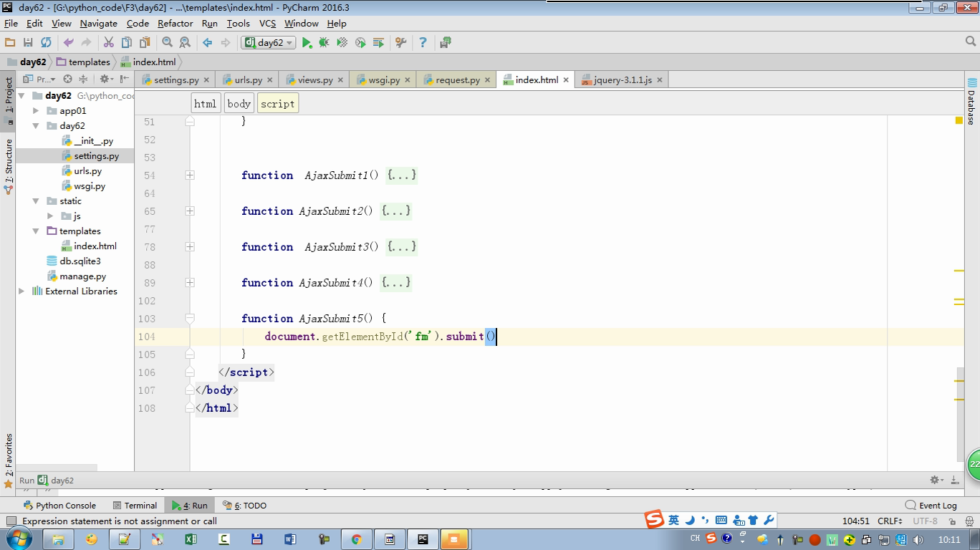Click the concurrency diagram run icon
The height and width of the screenshot is (550, 980).
tap(378, 43)
